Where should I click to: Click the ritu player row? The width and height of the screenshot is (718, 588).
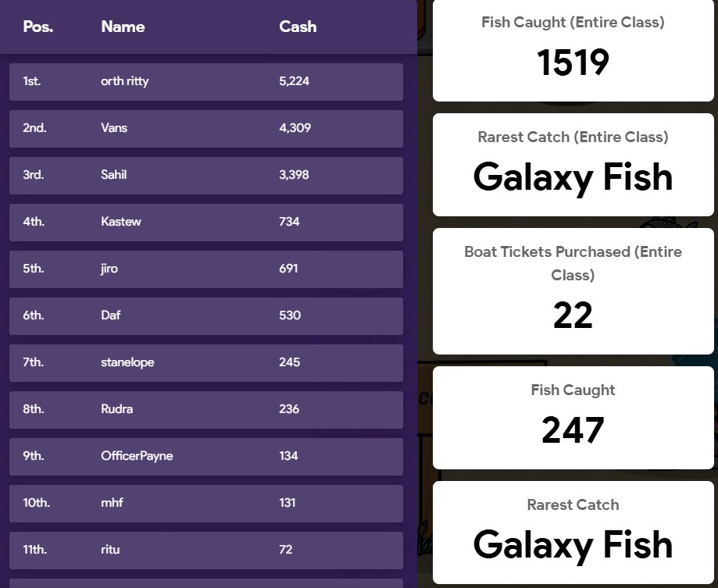tap(206, 551)
